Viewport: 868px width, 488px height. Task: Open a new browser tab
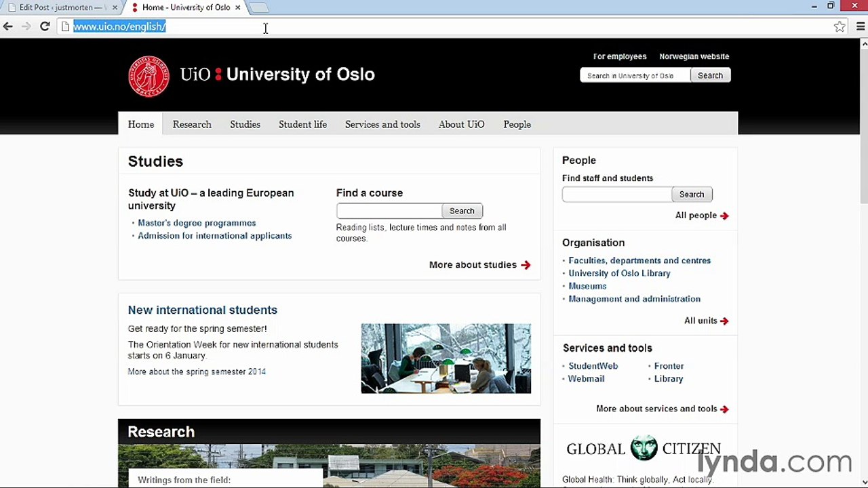pos(258,7)
